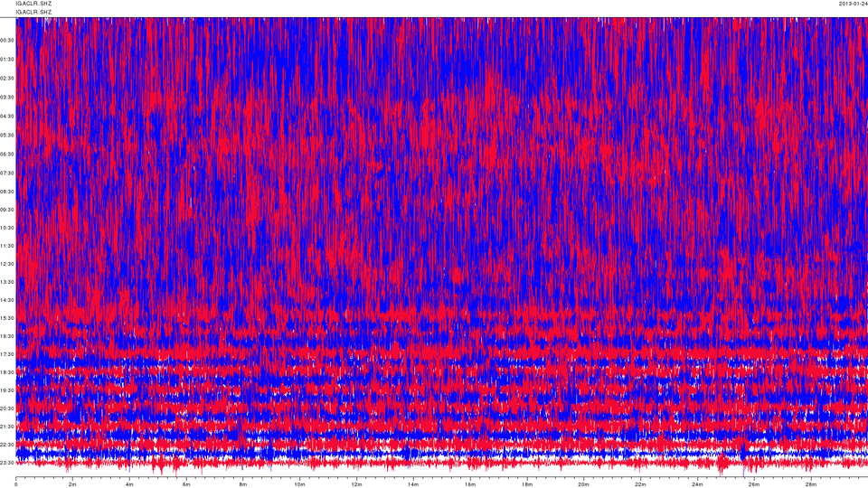The image size is (868, 488).
Task: Pick the 04:30 row label
Action: pos(6,117)
